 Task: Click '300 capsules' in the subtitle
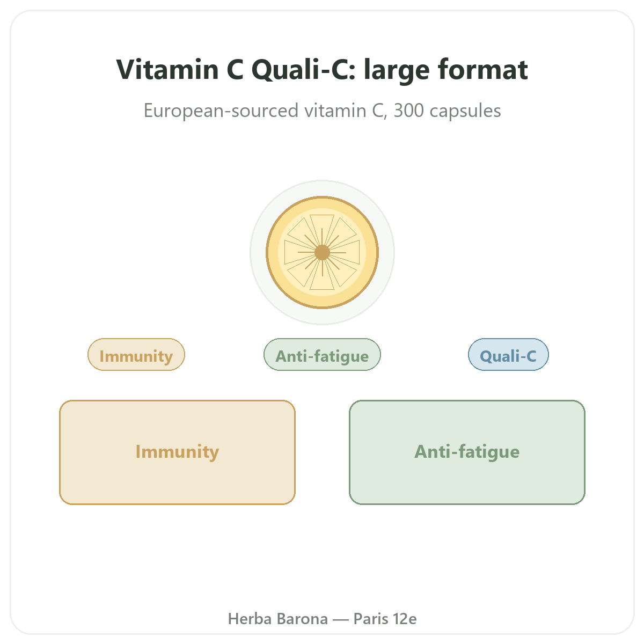(x=447, y=111)
